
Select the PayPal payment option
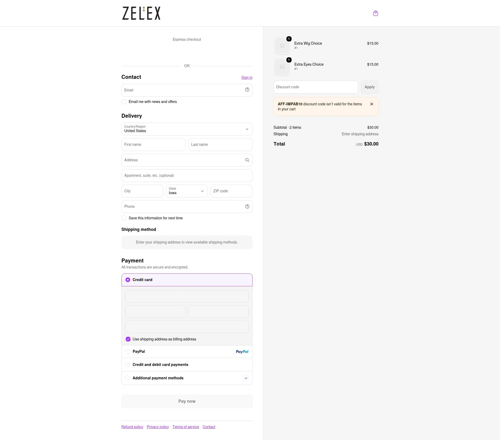pos(128,351)
